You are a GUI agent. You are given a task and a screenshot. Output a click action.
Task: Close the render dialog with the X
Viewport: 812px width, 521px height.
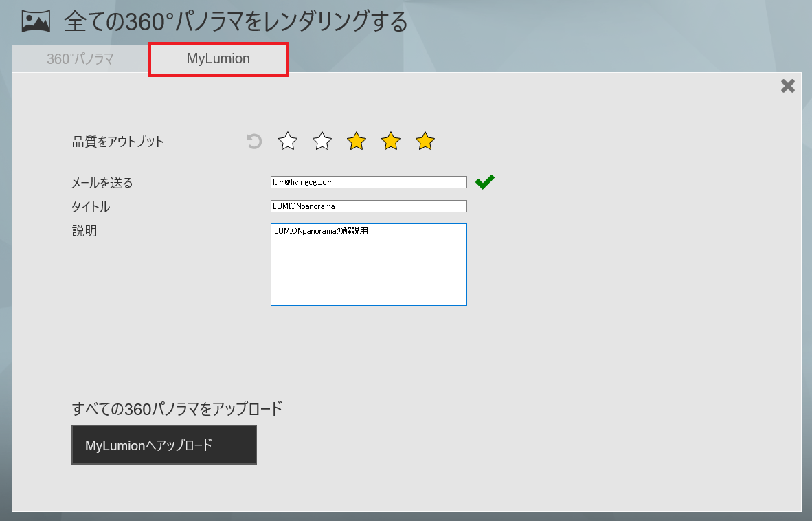(x=788, y=86)
